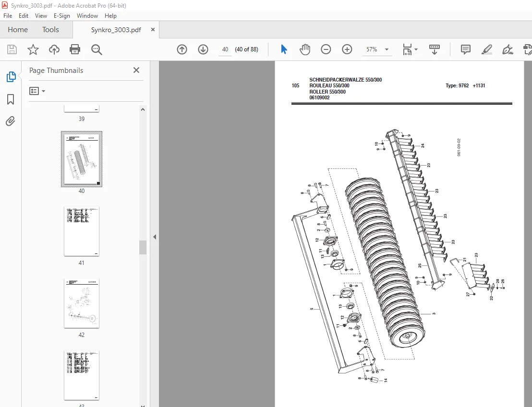The width and height of the screenshot is (532, 407).
Task: Select page 40 thumbnail
Action: click(82, 159)
